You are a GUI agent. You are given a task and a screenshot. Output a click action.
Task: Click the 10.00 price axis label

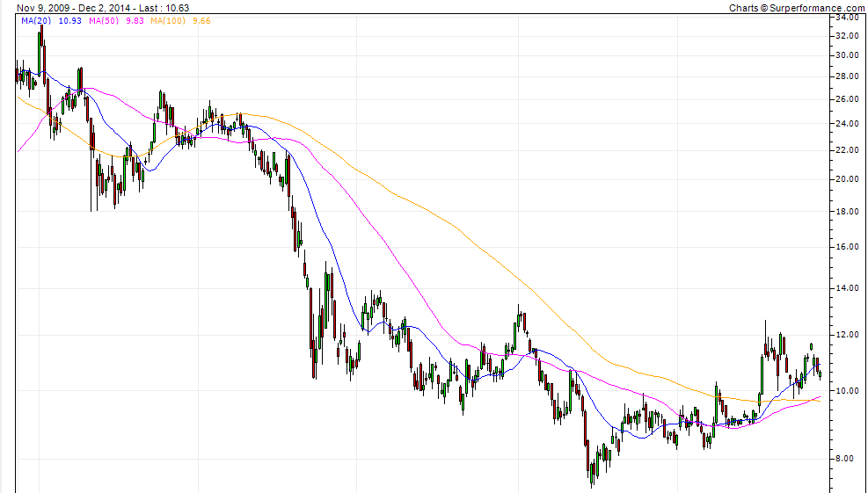847,391
